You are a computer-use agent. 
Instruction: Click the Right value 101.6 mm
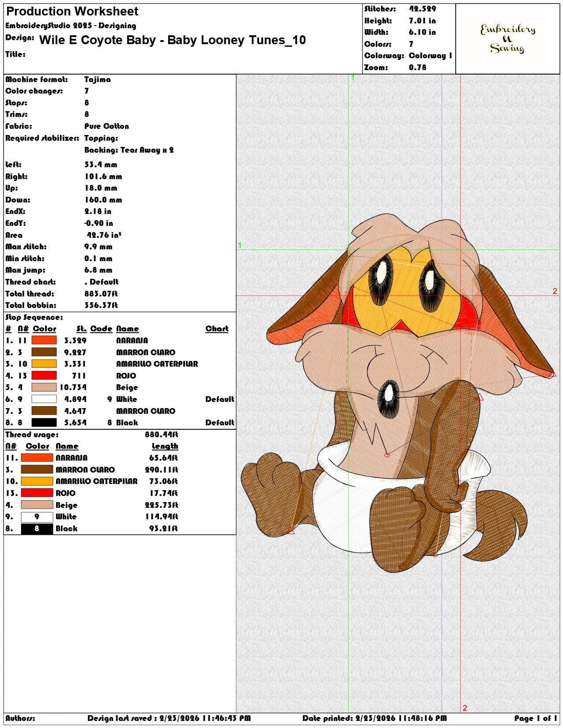pyautogui.click(x=103, y=176)
